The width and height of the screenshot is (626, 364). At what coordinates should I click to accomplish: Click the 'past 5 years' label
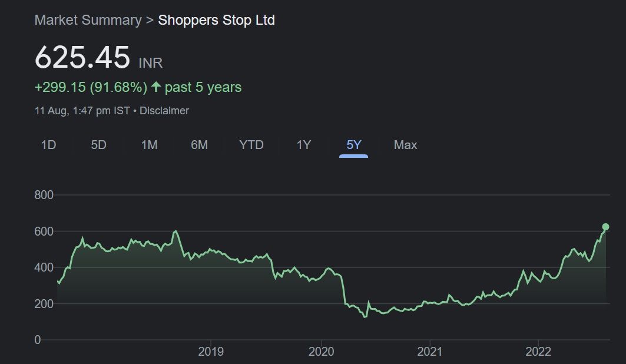click(203, 87)
